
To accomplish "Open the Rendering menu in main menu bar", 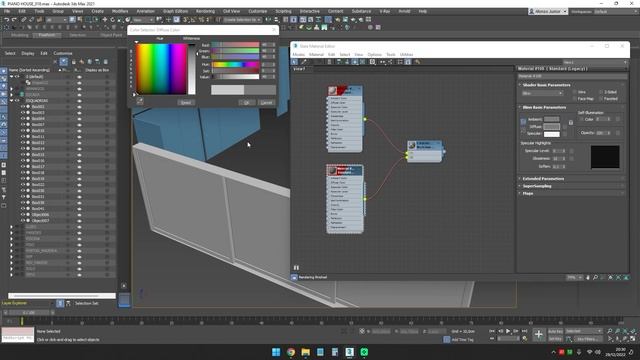I will (x=205, y=11).
